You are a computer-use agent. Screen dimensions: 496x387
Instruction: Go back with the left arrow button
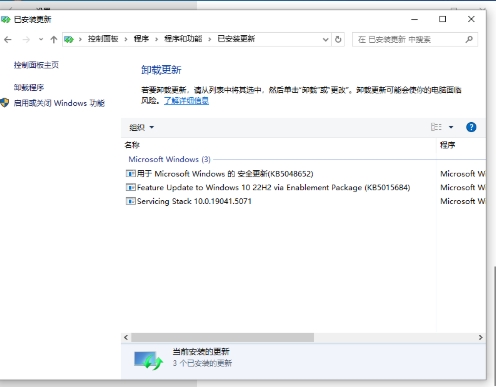pos(8,40)
